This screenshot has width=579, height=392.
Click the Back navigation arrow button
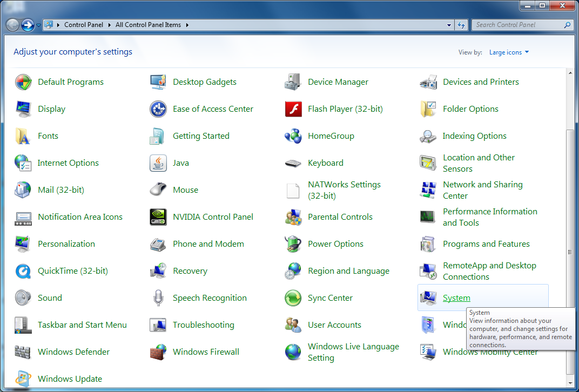pos(13,25)
